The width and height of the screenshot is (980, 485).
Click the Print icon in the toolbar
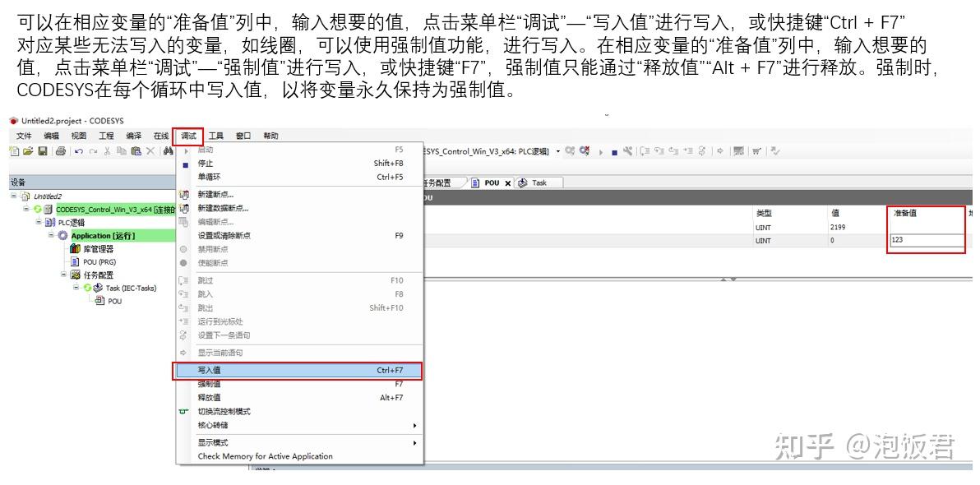pos(60,152)
